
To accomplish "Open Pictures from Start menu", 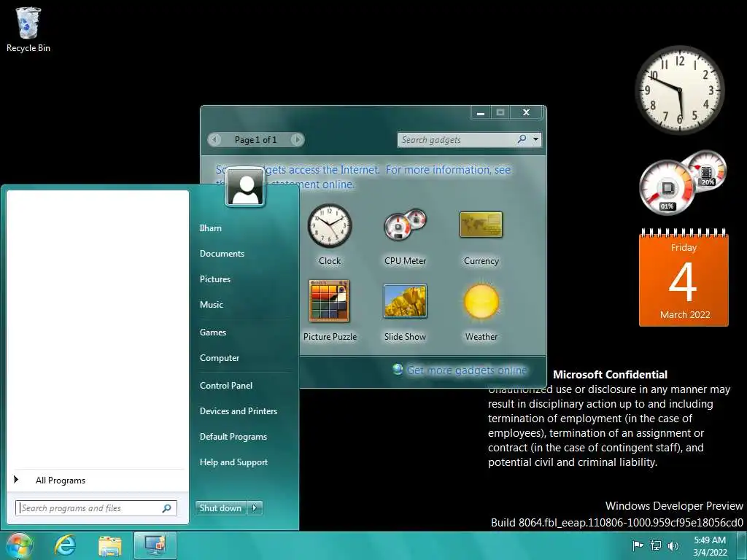I will [x=215, y=279].
